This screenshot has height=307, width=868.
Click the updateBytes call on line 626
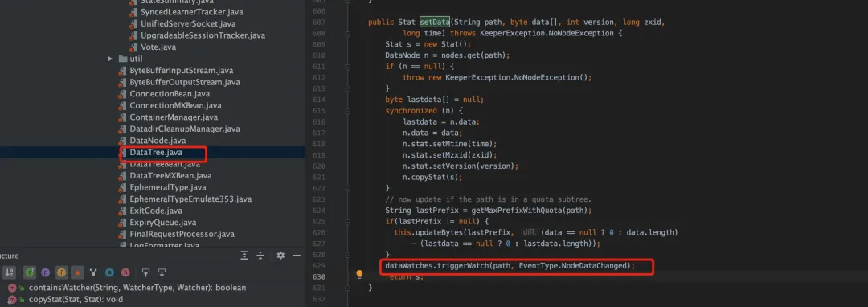(439, 232)
